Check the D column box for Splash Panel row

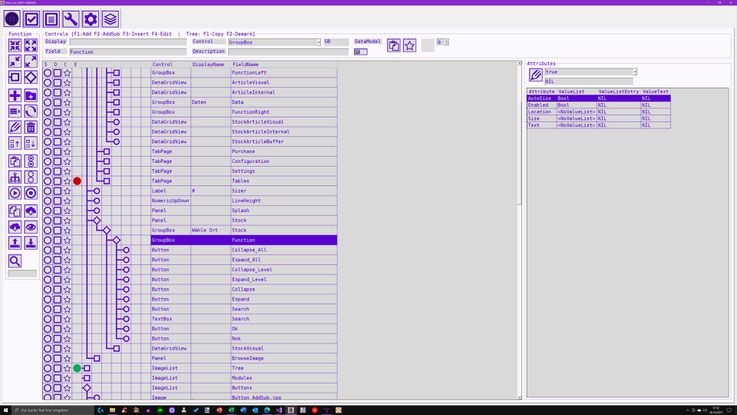(x=57, y=211)
